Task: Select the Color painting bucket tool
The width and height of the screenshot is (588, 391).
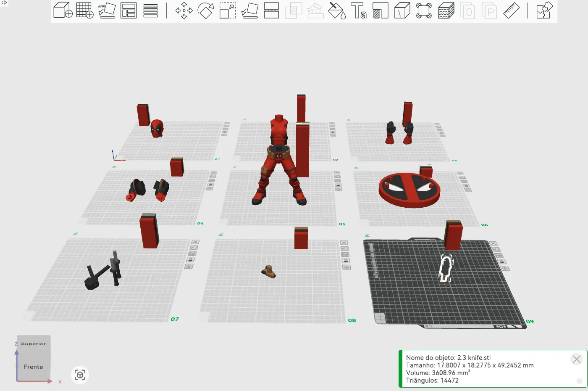Action: pos(336,11)
